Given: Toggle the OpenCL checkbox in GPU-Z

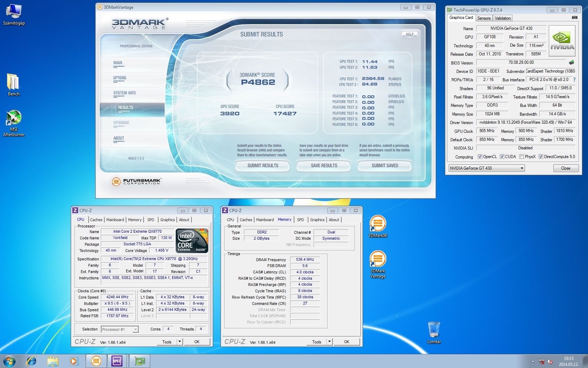Looking at the screenshot, I should coord(480,157).
